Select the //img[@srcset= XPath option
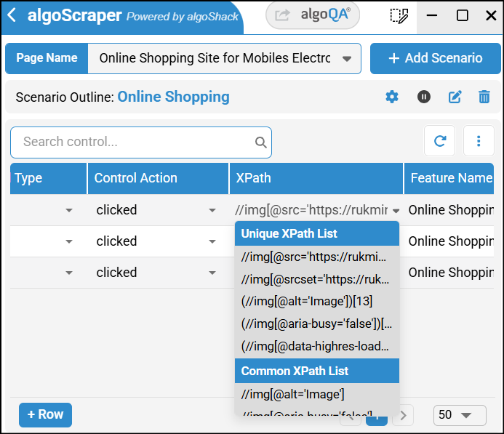Image resolution: width=504 pixels, height=434 pixels. (316, 279)
